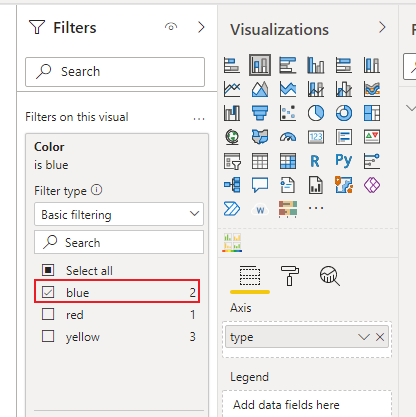This screenshot has height=417, width=416.
Task: Click the Color filter values search box
Action: (119, 242)
